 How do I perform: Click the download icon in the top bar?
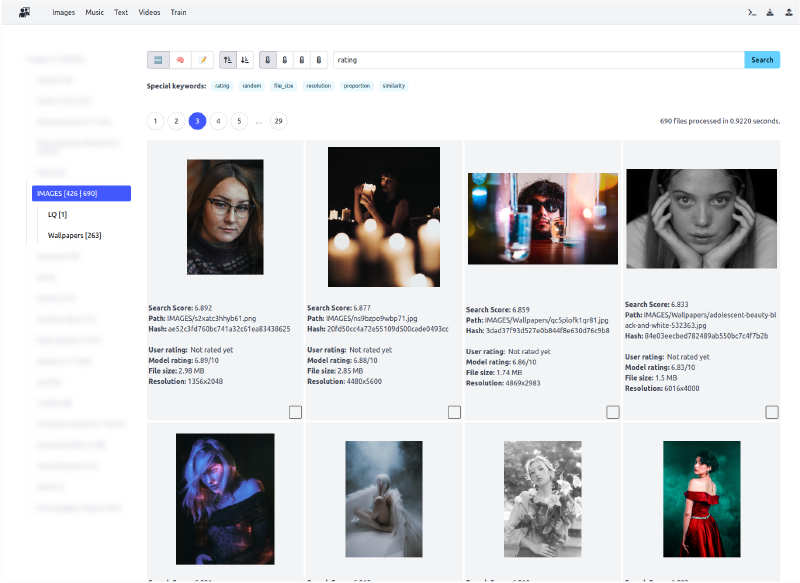pyautogui.click(x=769, y=13)
